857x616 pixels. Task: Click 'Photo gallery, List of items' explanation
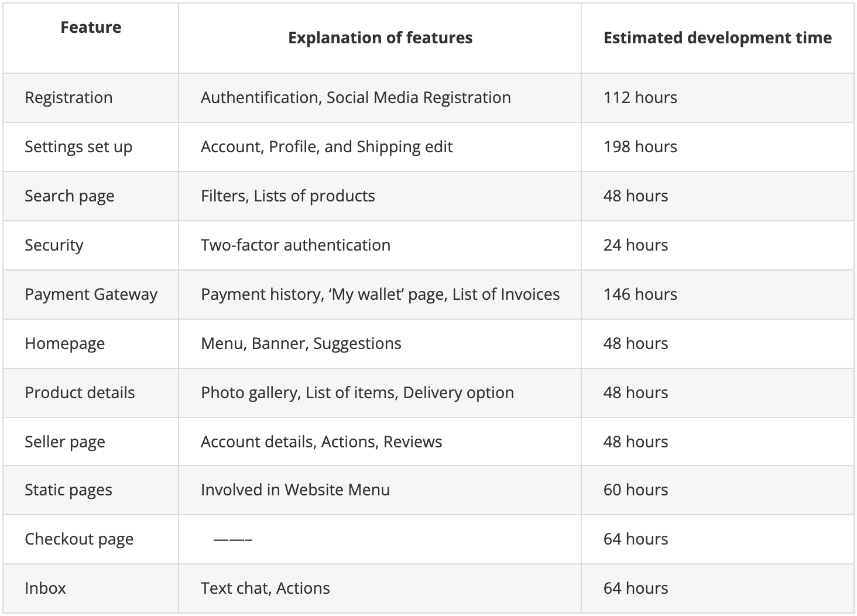pyautogui.click(x=358, y=392)
